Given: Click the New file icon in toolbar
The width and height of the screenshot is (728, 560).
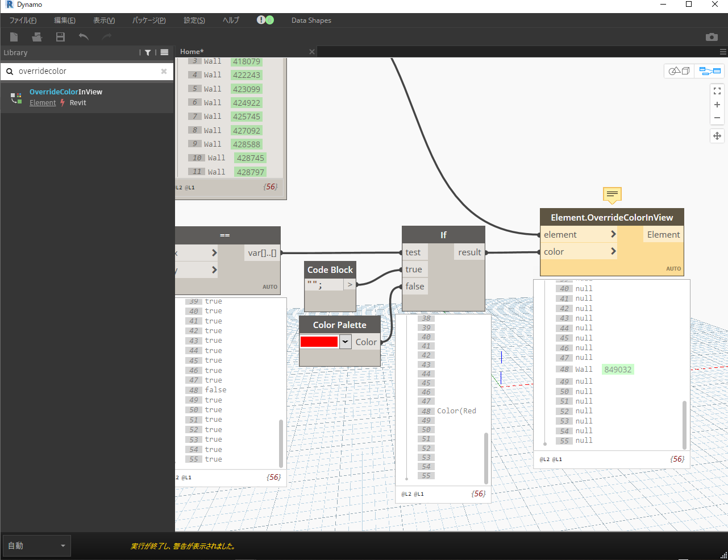Looking at the screenshot, I should click(14, 37).
